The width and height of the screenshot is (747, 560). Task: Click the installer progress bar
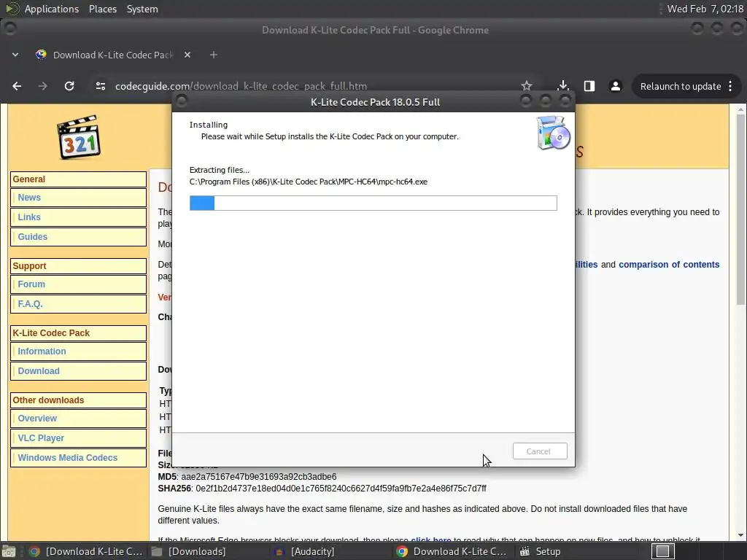click(x=373, y=203)
